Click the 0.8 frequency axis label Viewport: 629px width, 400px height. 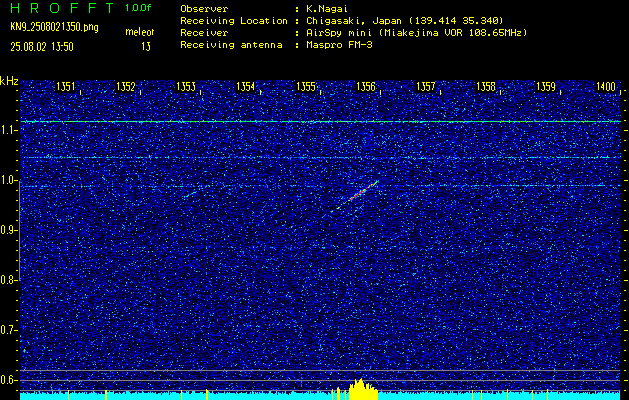[x=8, y=280]
